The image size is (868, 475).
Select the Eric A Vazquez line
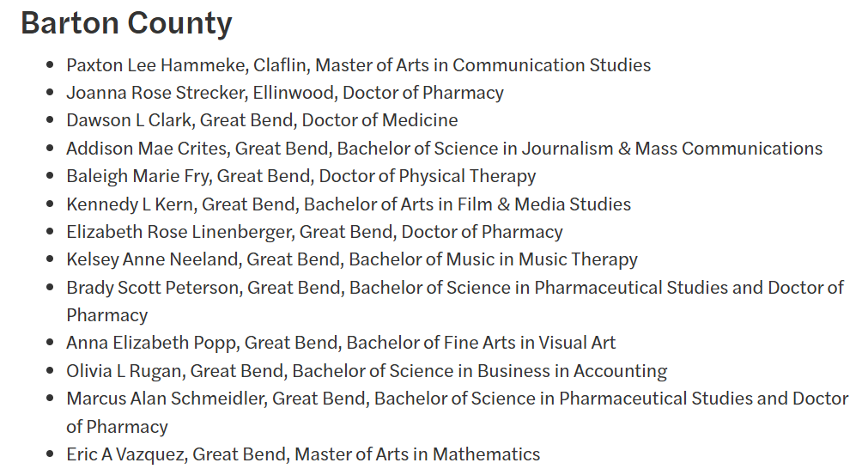click(303, 454)
